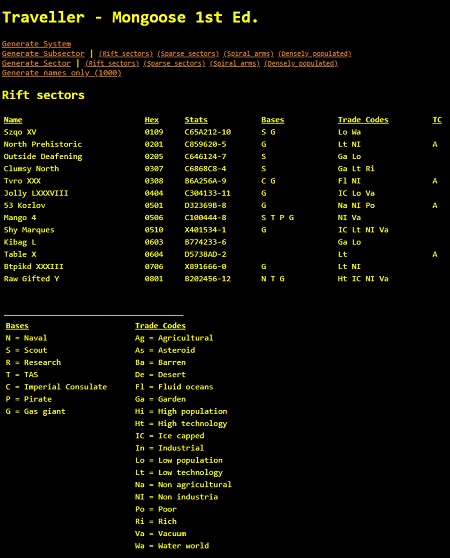
Task: Click the Traveller - Mongoose 1st Ed. title
Action: [130, 17]
